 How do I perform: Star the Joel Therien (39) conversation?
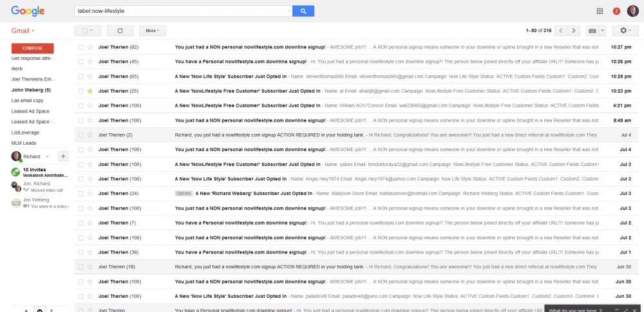click(x=90, y=252)
